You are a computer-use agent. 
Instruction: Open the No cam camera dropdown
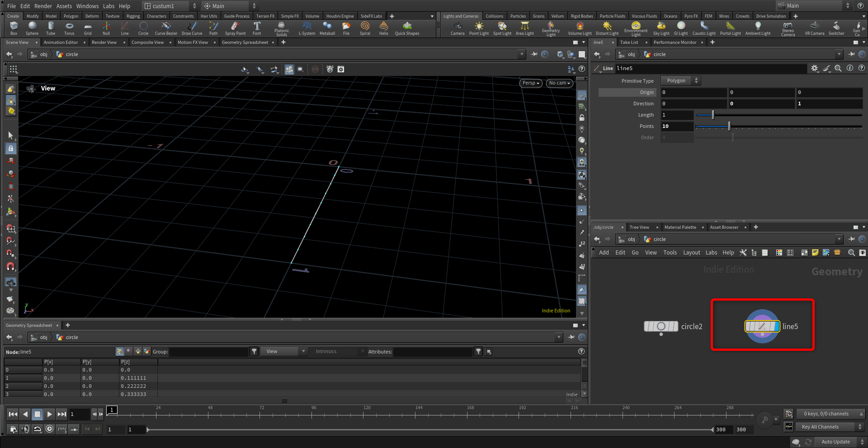click(559, 83)
